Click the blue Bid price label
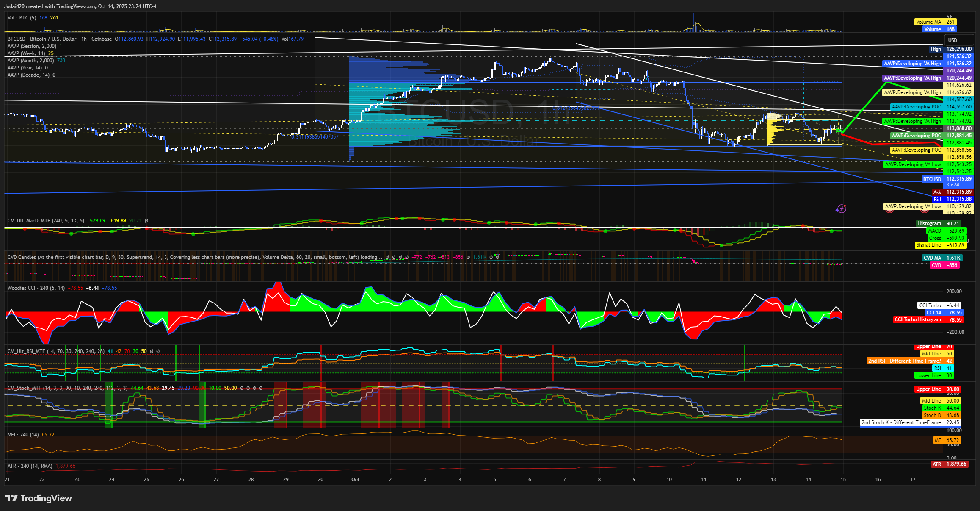This screenshot has height=511, width=980. (958, 199)
